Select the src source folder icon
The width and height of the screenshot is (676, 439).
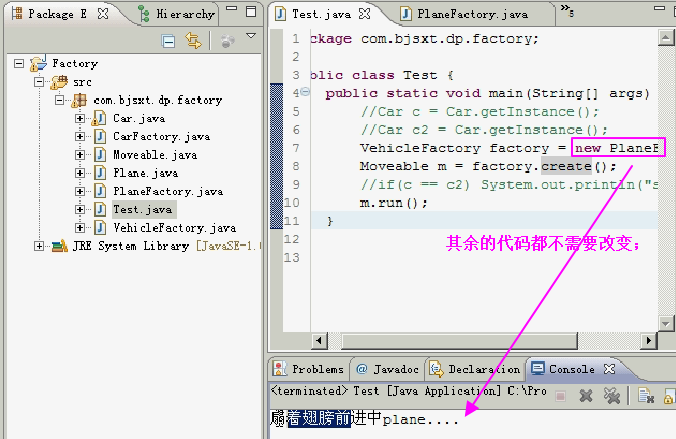point(59,82)
